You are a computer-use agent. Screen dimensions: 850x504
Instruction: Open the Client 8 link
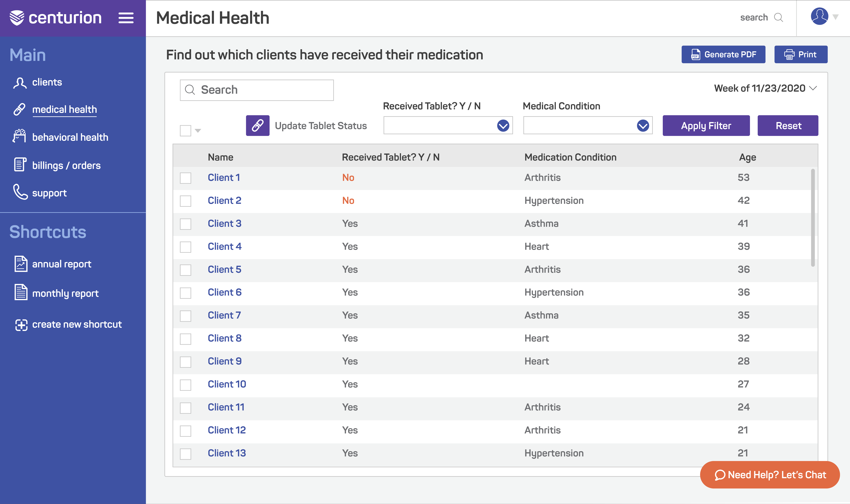click(225, 338)
